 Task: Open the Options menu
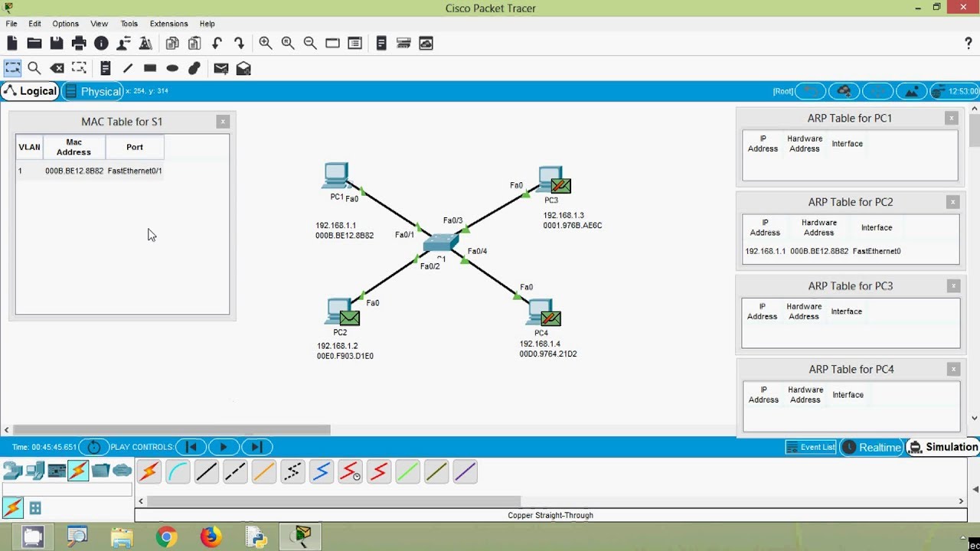66,24
